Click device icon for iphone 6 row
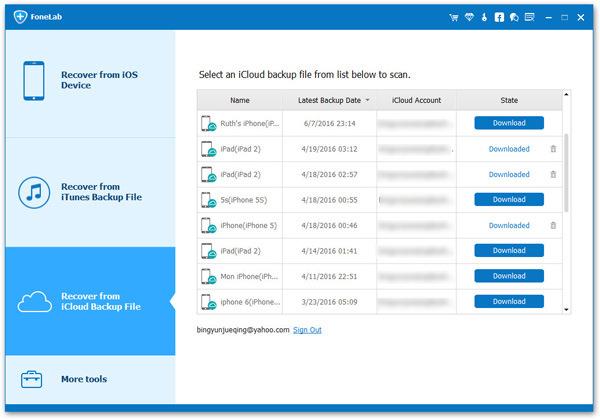The width and height of the screenshot is (600, 419). [209, 302]
